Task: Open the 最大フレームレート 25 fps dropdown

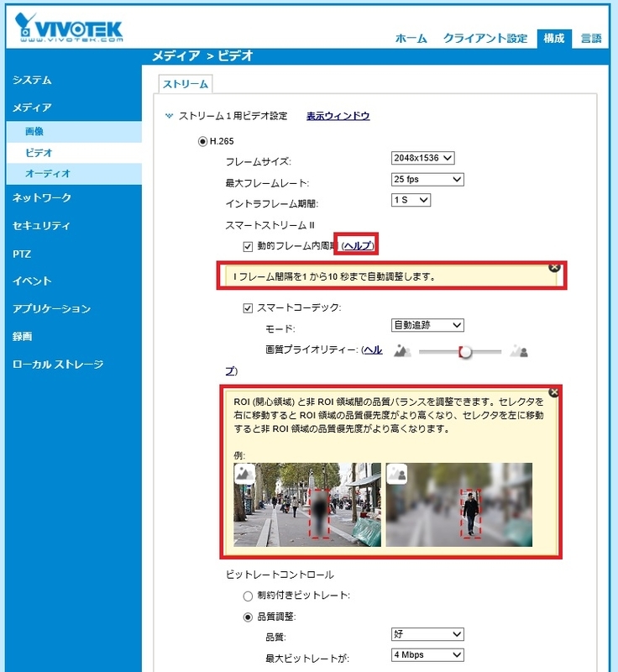Action: 427,179
